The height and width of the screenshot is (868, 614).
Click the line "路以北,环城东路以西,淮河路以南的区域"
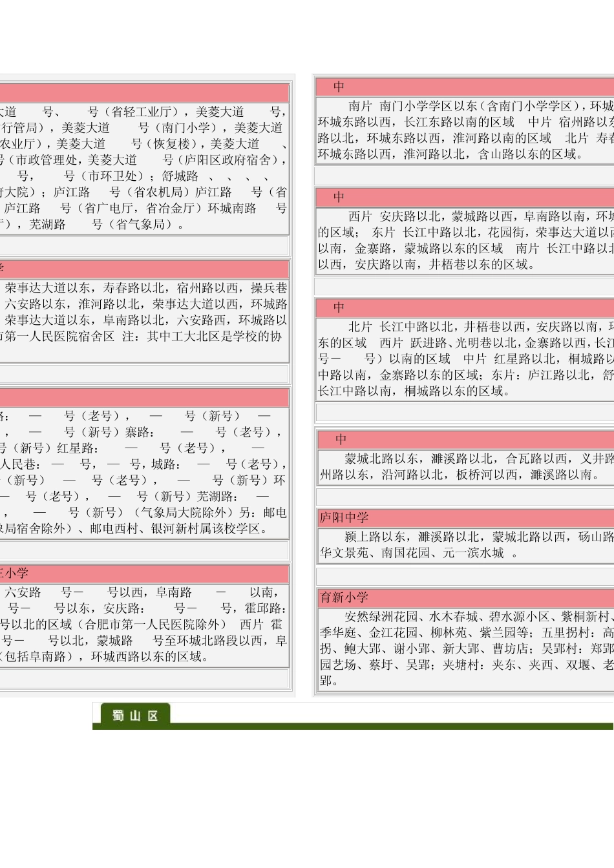point(465,138)
